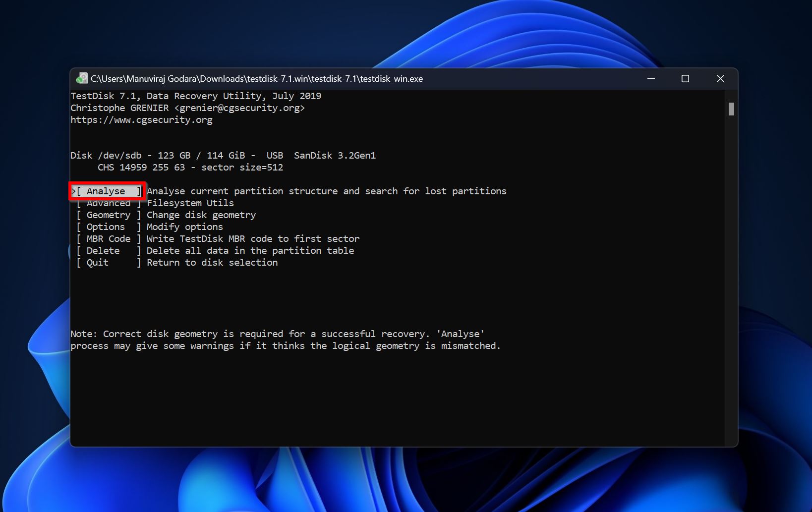The image size is (812, 512).
Task: Minimize the testdisk_win.exe window
Action: [x=651, y=79]
